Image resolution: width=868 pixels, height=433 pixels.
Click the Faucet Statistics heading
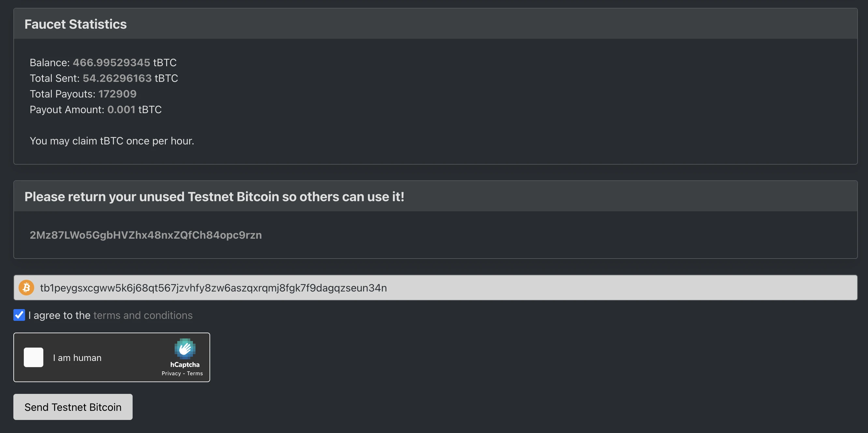point(76,24)
